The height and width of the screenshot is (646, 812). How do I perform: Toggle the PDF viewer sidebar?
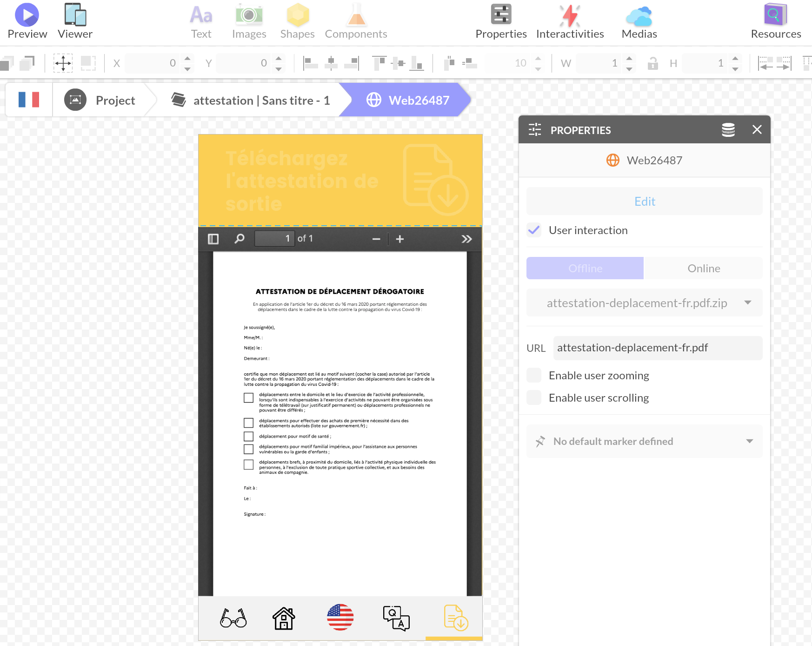(213, 239)
